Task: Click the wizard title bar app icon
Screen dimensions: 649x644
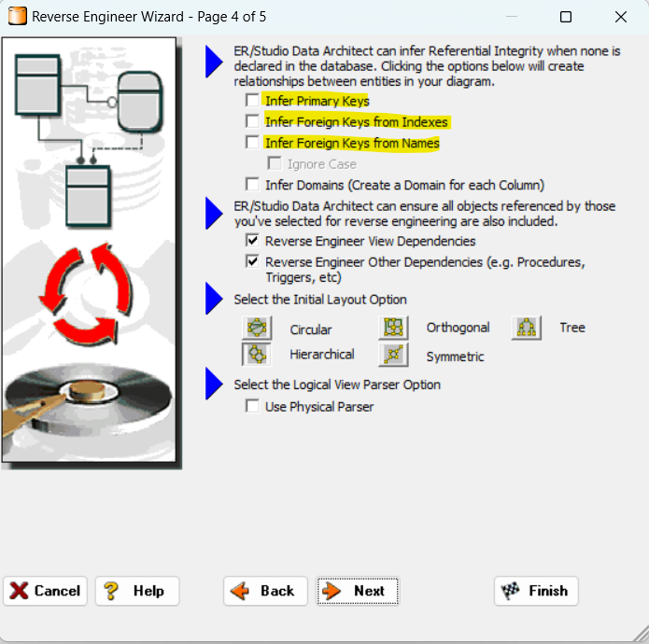Action: tap(18, 17)
